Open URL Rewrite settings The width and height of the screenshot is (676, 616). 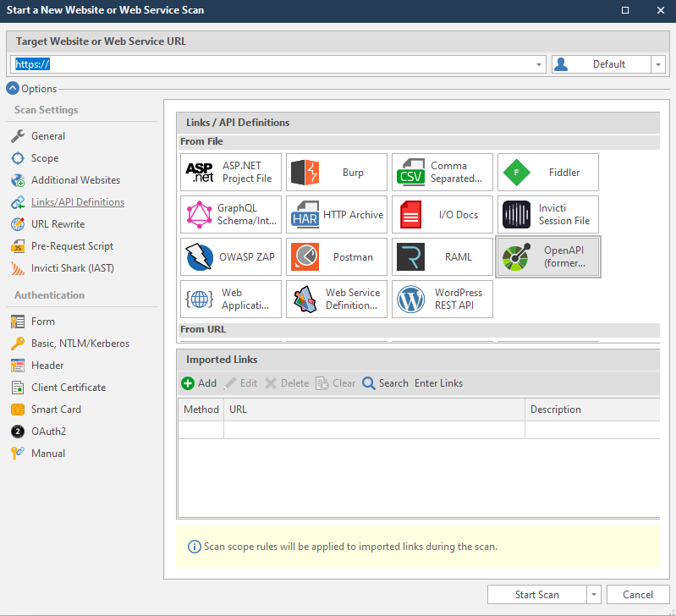click(x=58, y=223)
